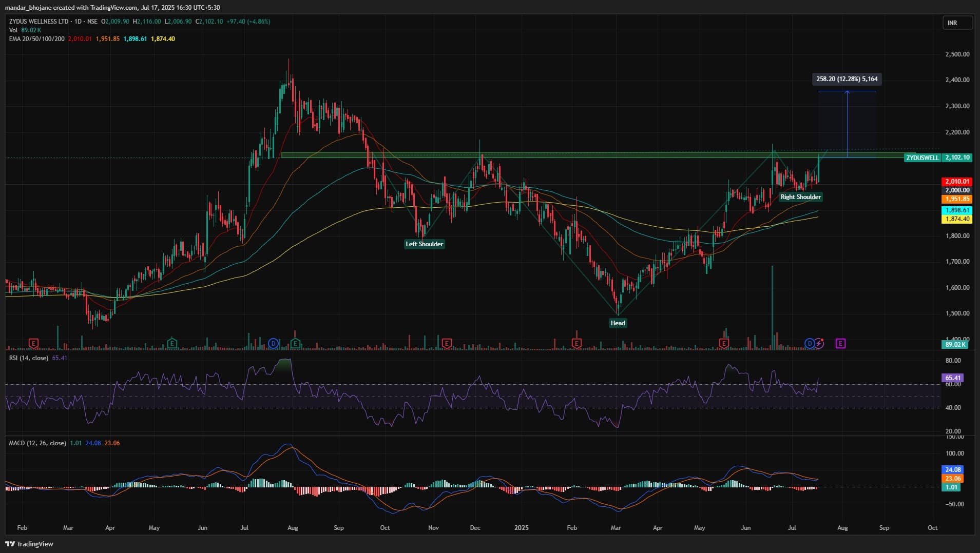Click the red earnings marker before March 2024

tap(33, 343)
